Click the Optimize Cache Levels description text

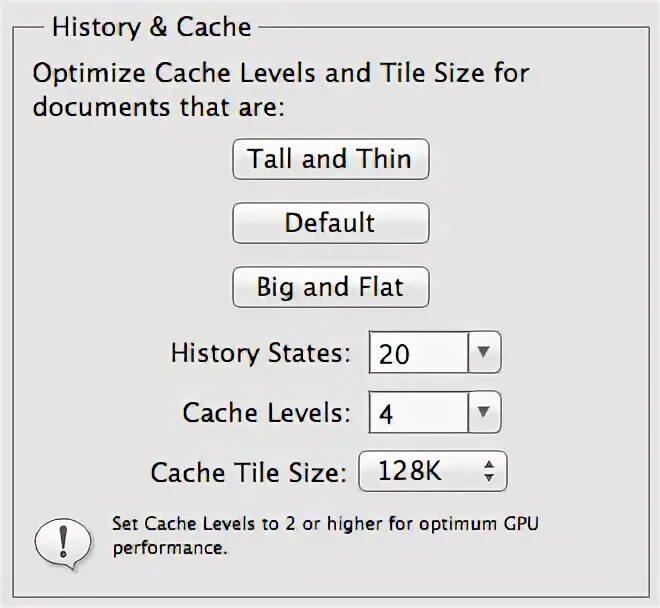281,90
